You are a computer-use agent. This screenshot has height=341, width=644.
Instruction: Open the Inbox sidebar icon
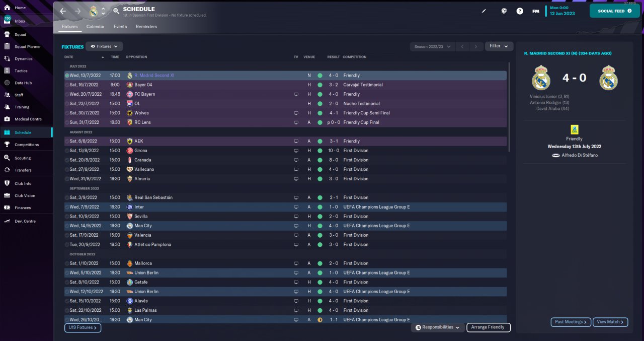tap(7, 21)
